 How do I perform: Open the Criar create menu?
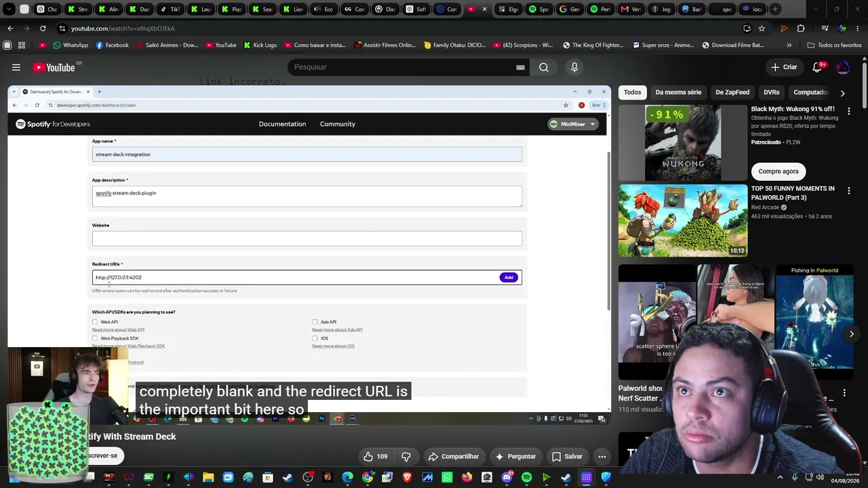pos(784,67)
